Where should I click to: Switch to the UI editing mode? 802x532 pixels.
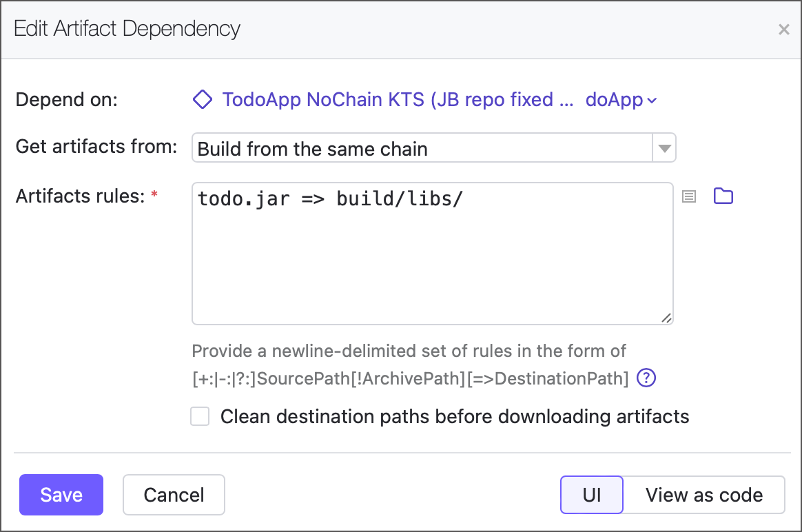click(x=592, y=495)
